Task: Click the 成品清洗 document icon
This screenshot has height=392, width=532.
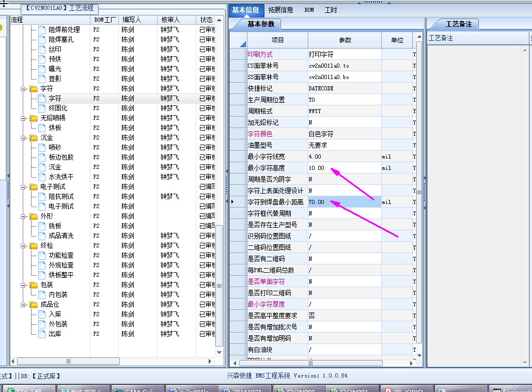Action: 42,236
